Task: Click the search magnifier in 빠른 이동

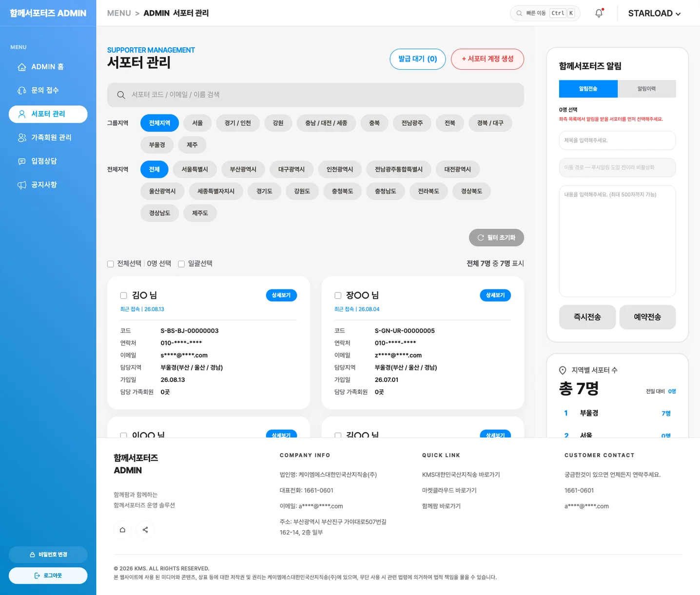Action: (519, 13)
